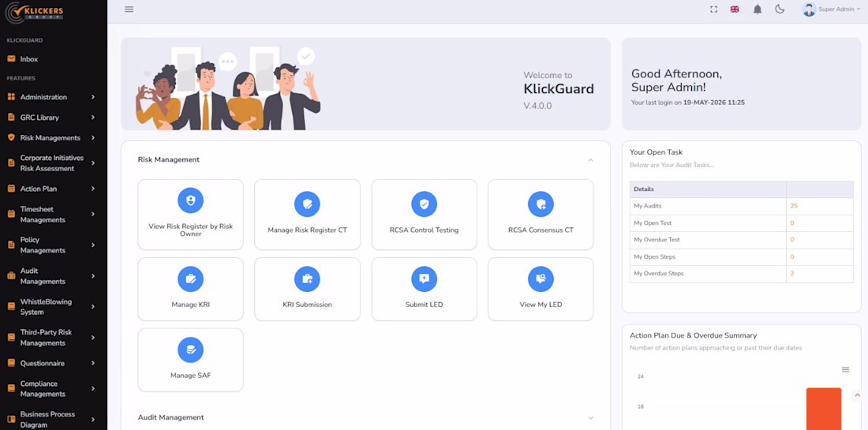Click the Manage KRI card label

[x=190, y=305]
